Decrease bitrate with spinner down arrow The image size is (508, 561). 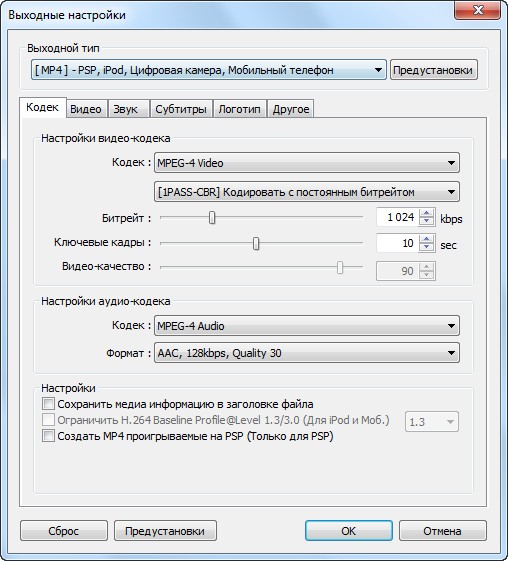[426, 221]
